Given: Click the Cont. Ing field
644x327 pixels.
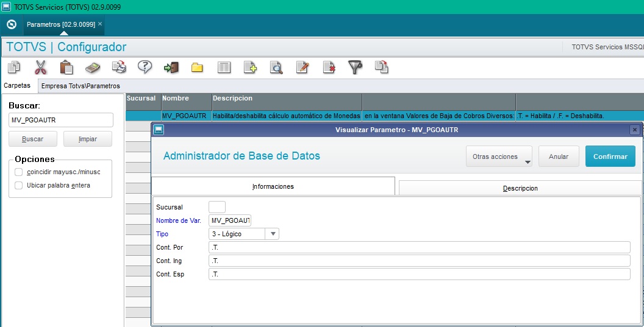Looking at the screenshot, I should pyautogui.click(x=420, y=261).
